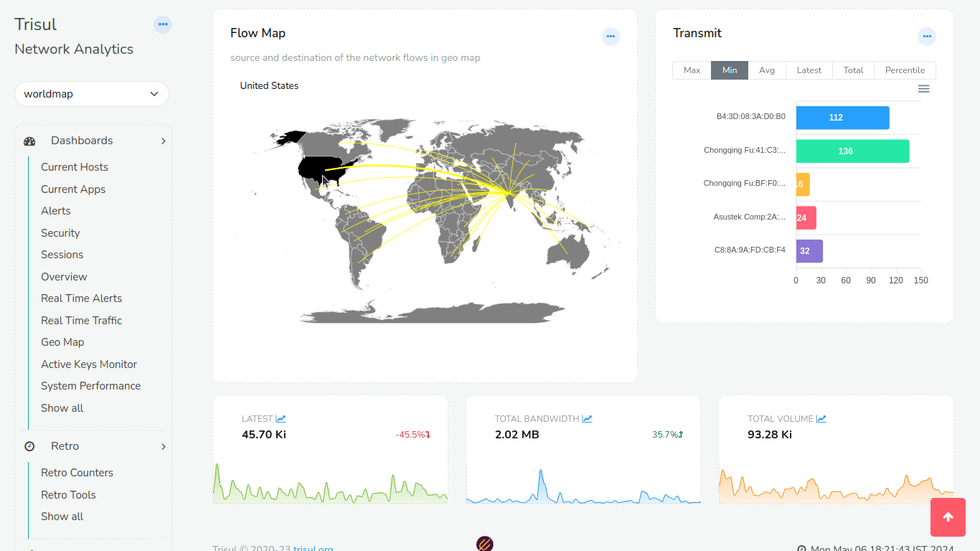Click the chart icon next to LATEST
Screen dimensions: 980x551
coord(281,418)
